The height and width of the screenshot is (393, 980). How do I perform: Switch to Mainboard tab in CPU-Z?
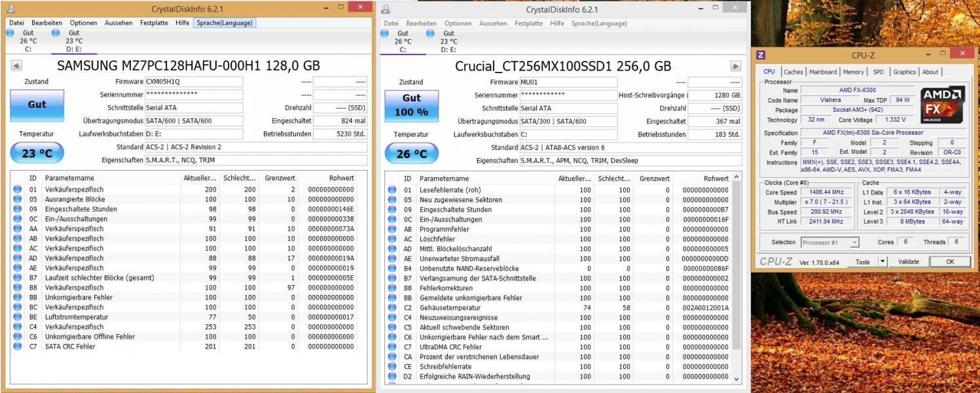tap(823, 72)
